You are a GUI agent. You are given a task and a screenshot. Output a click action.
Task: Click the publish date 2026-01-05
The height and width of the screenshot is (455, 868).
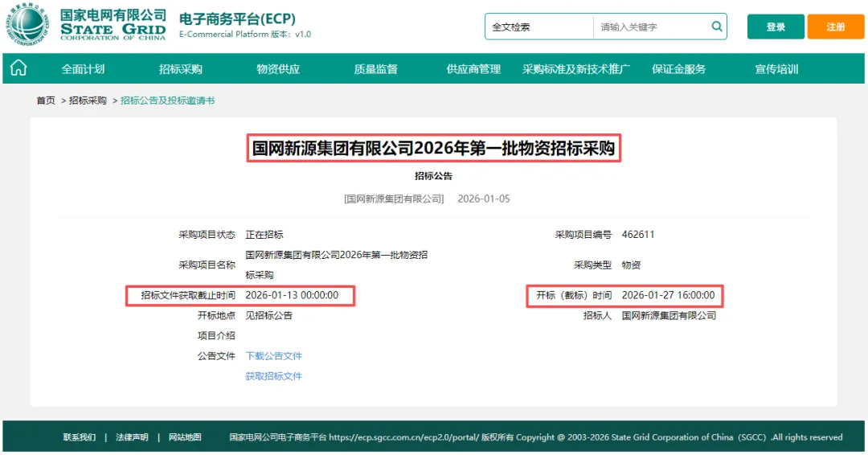(483, 199)
